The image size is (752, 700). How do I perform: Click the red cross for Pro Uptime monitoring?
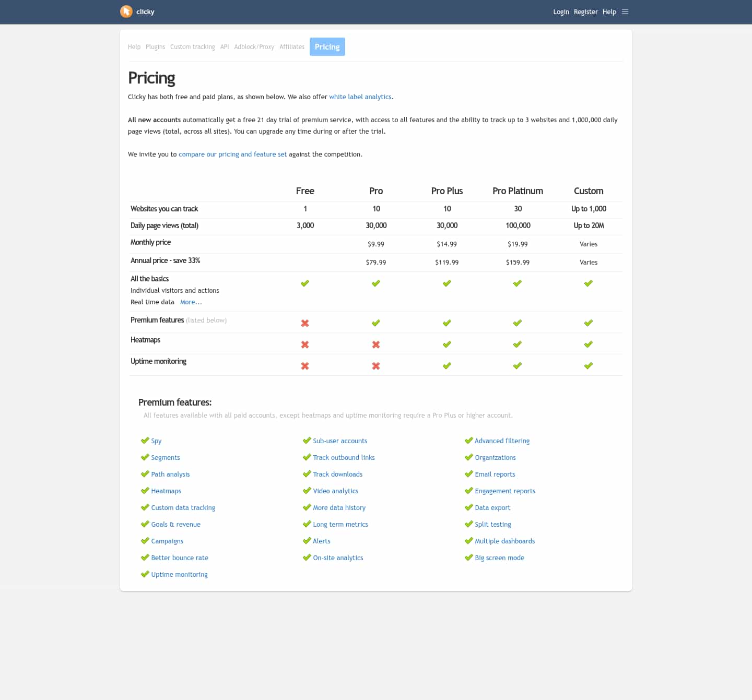[x=376, y=366]
